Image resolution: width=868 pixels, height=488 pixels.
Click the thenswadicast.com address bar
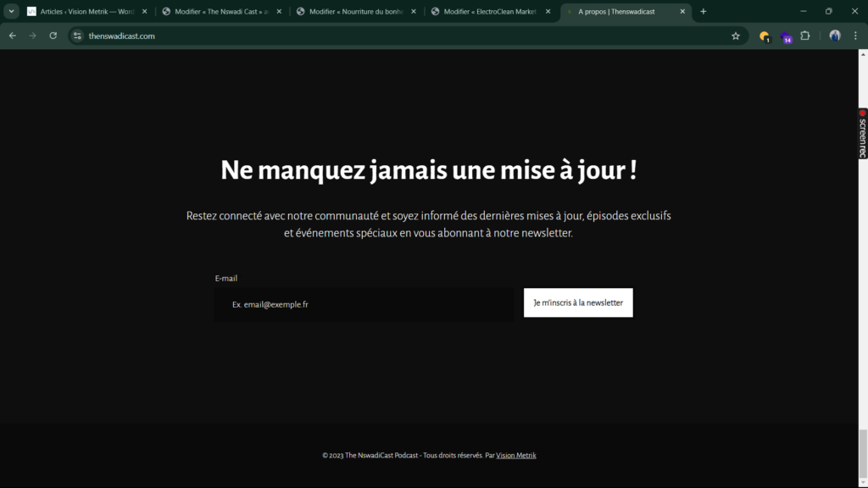point(407,36)
